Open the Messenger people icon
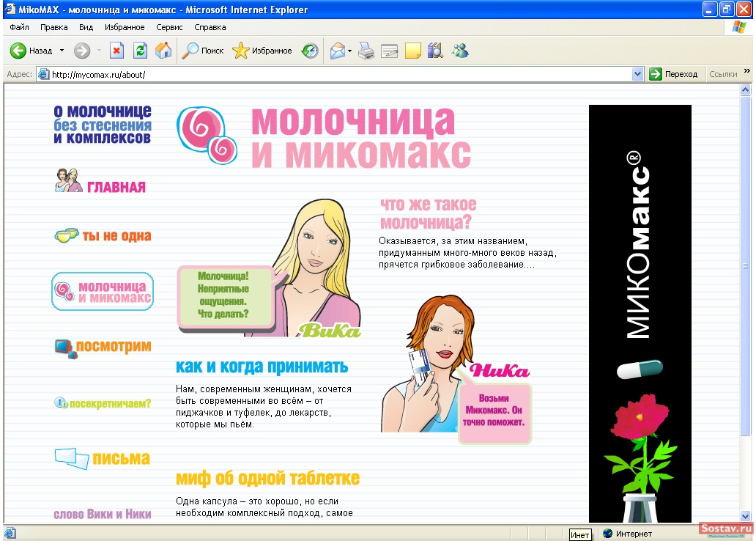 point(460,50)
